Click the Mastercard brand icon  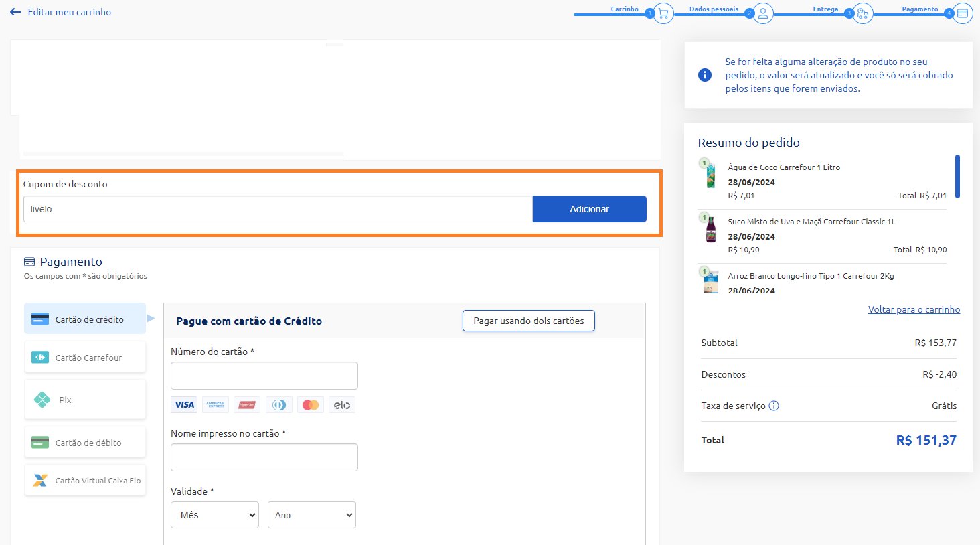point(311,404)
